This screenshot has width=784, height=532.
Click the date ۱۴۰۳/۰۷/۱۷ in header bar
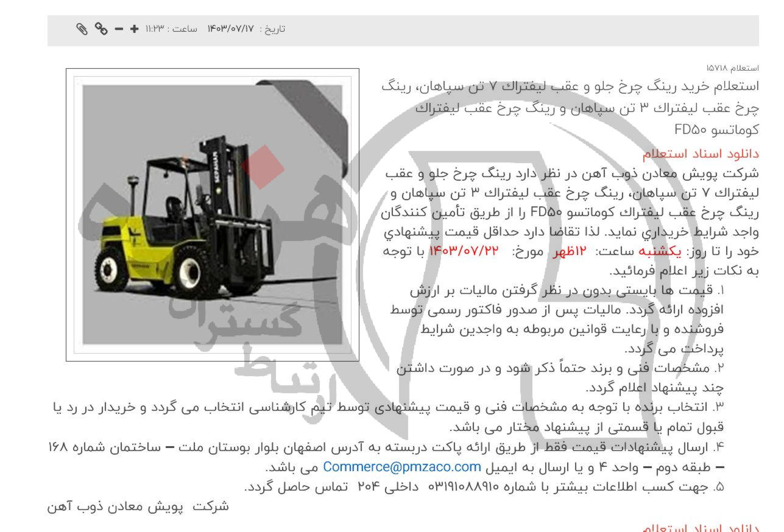(x=230, y=29)
